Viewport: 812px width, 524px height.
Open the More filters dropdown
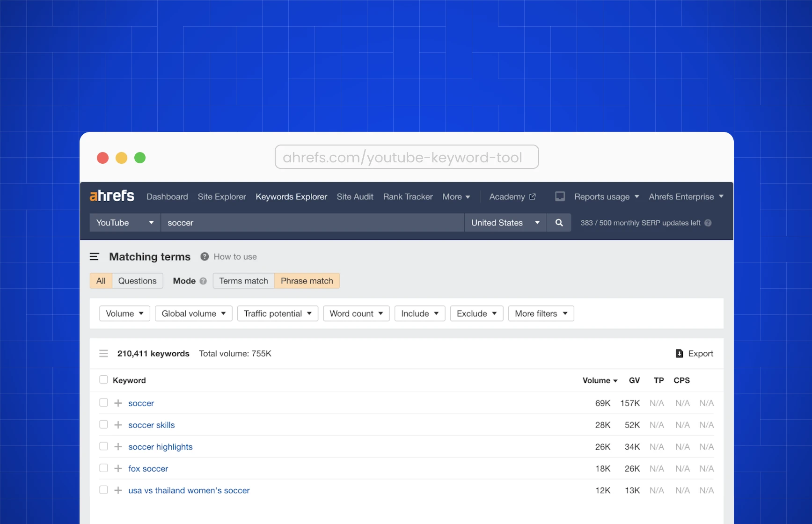click(541, 313)
